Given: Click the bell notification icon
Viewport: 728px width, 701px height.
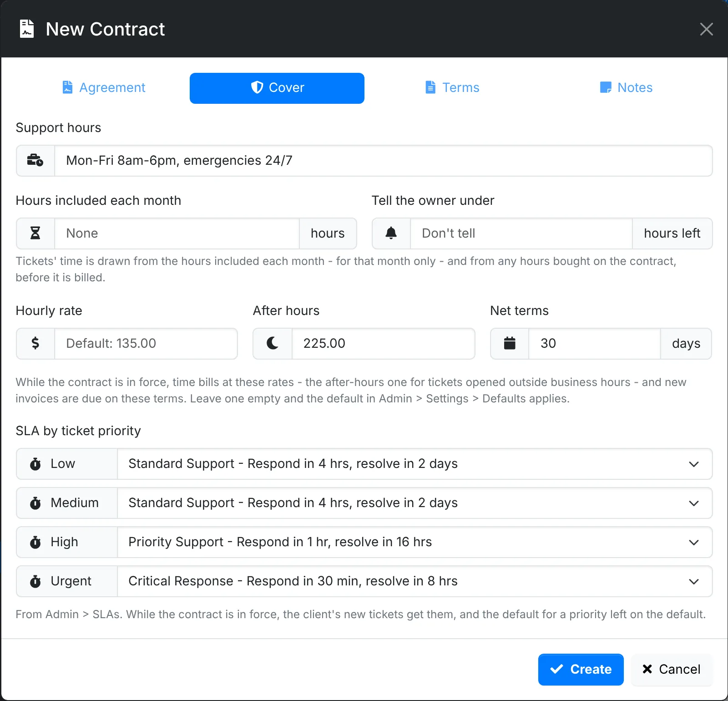Looking at the screenshot, I should coord(391,234).
